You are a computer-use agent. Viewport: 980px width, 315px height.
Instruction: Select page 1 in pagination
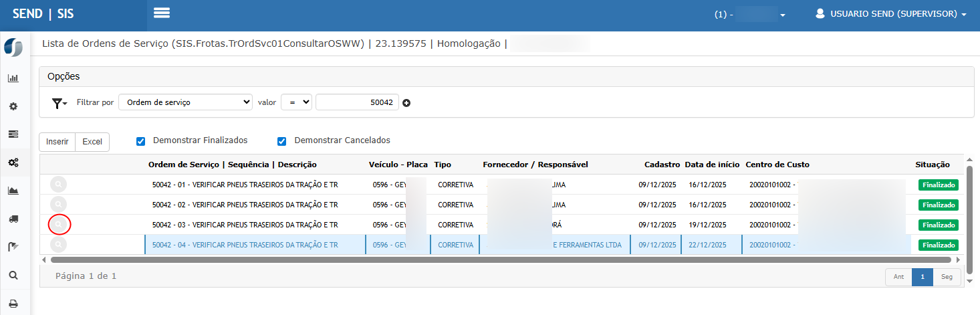(x=923, y=277)
